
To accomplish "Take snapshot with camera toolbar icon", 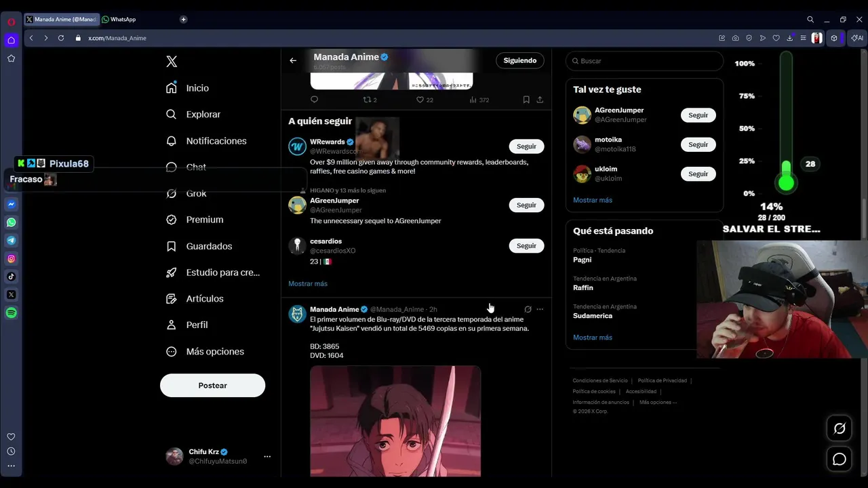I will (736, 38).
